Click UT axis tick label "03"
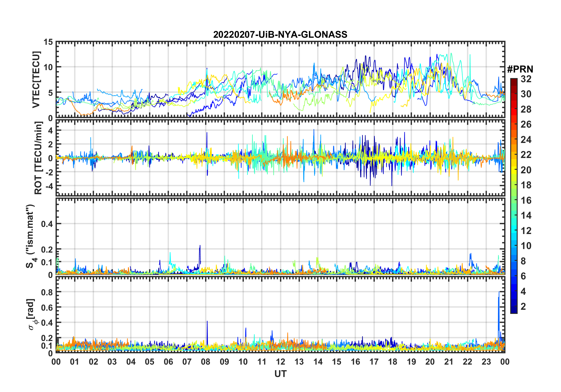The image size is (561, 392). (x=112, y=362)
